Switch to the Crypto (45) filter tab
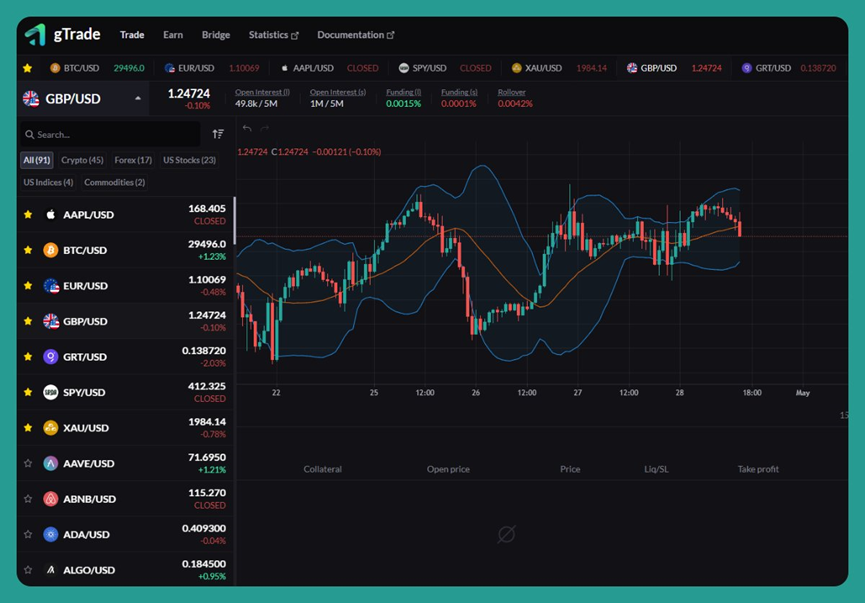Screen dimensions: 865x603 82,160
